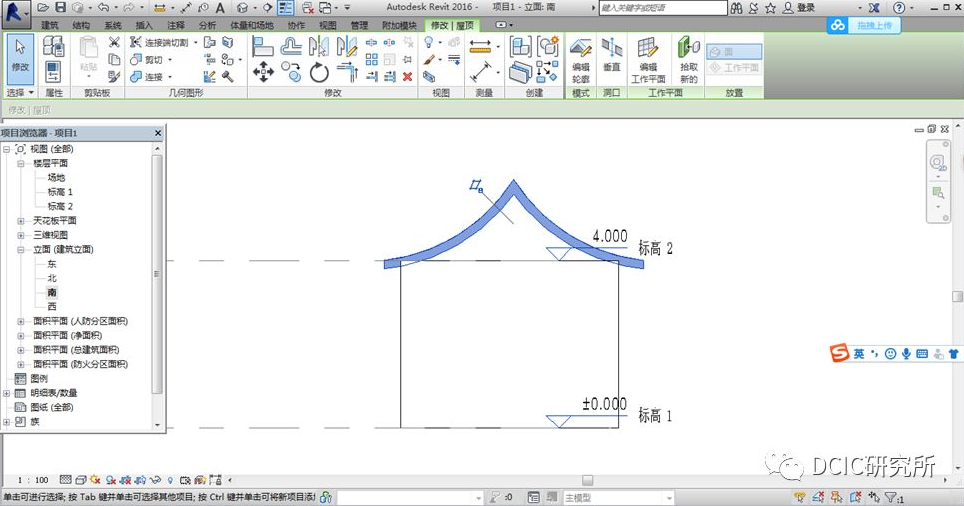Expand the 天花板平面 tree node
Screen dimensions: 964x506
21,220
